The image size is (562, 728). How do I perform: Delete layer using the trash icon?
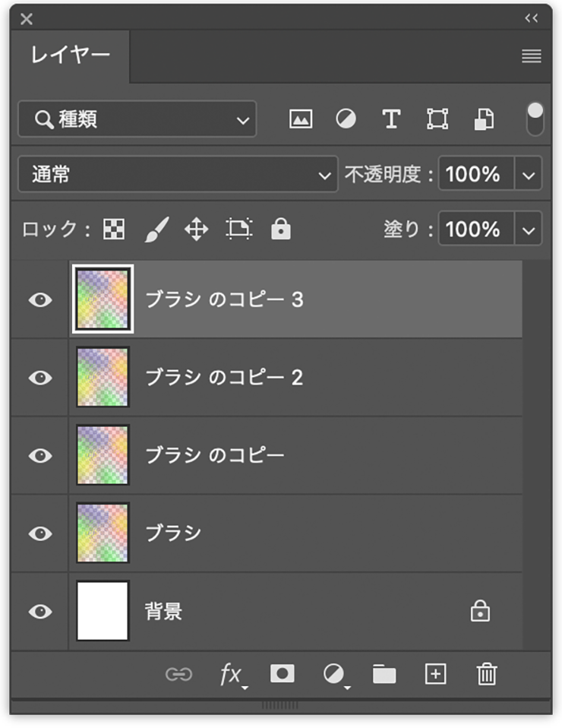[x=486, y=674]
